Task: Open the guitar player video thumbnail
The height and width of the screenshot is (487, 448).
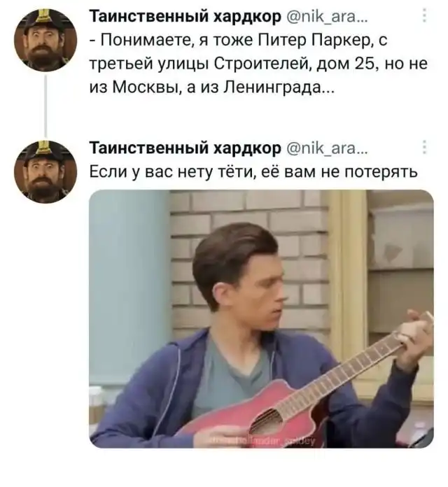Action: (x=261, y=319)
